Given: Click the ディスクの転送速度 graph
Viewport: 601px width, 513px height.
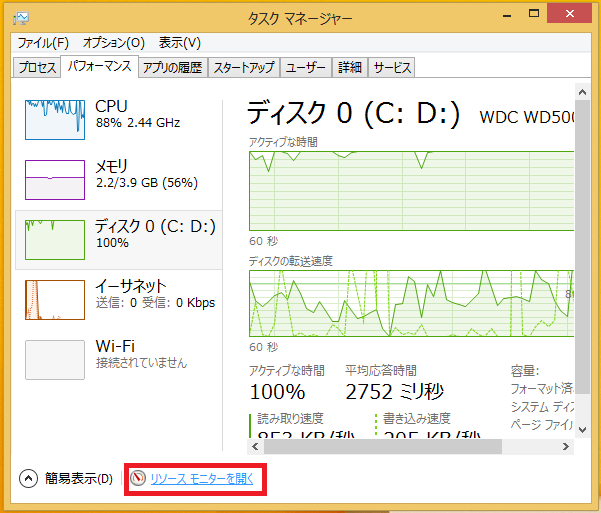Looking at the screenshot, I should (x=411, y=303).
